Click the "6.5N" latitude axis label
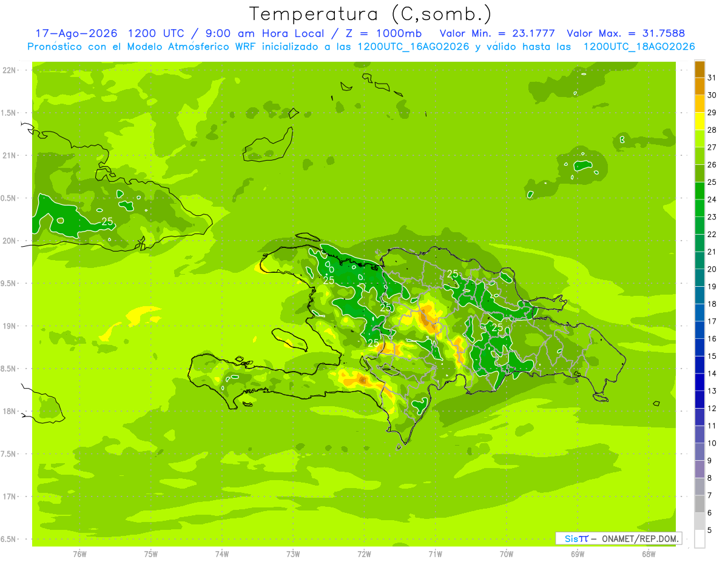 pos(9,539)
